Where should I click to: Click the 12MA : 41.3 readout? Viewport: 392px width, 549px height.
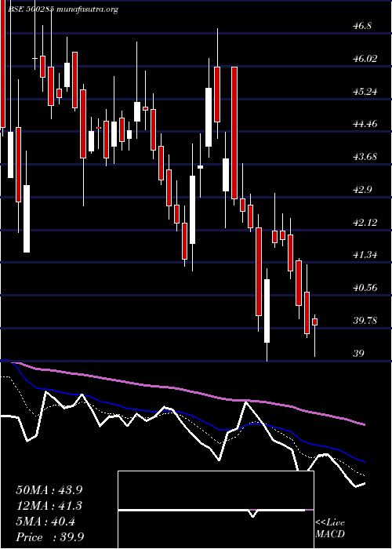[x=49, y=506]
